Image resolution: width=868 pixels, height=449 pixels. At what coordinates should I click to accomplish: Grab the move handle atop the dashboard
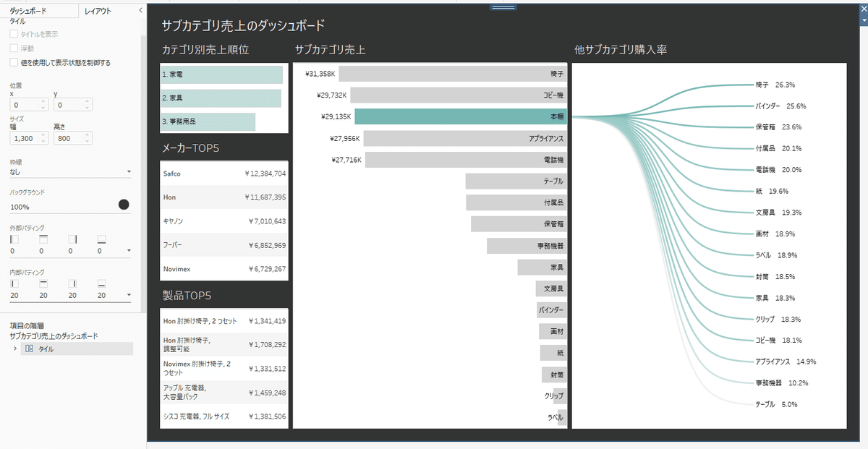tap(503, 7)
